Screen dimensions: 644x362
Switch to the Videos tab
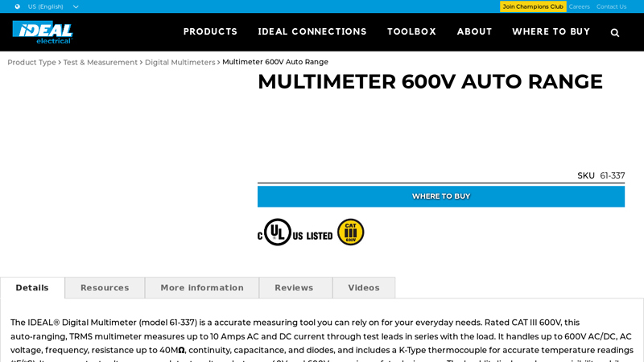pyautogui.click(x=364, y=288)
